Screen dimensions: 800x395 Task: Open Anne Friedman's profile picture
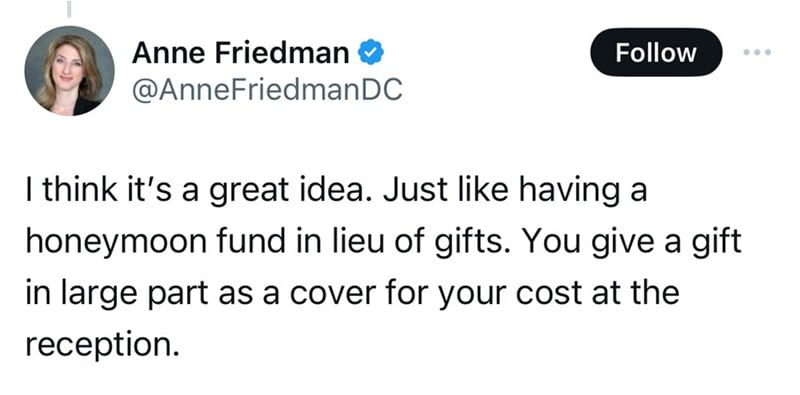(x=69, y=71)
